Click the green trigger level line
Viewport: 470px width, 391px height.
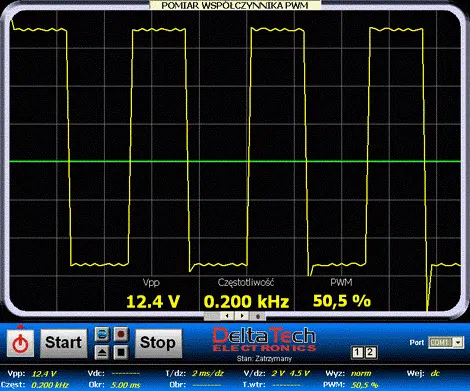pyautogui.click(x=235, y=162)
